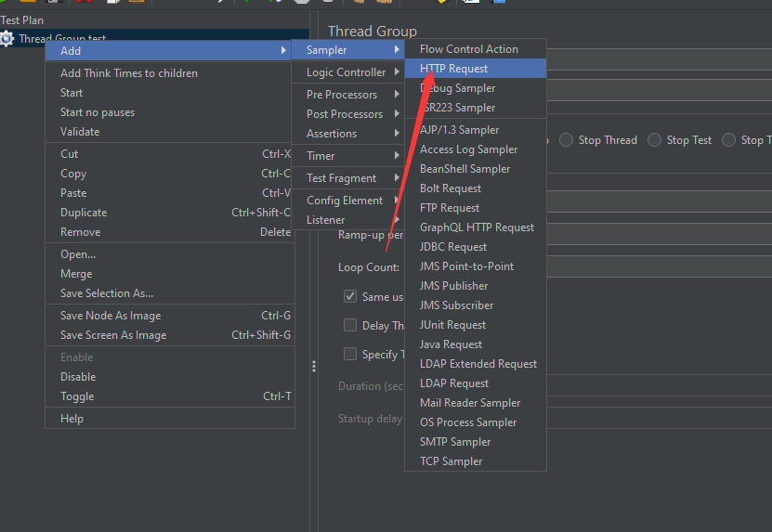Viewport: 772px width, 532px height.
Task: Choose Save Node As Image
Action: pos(111,316)
